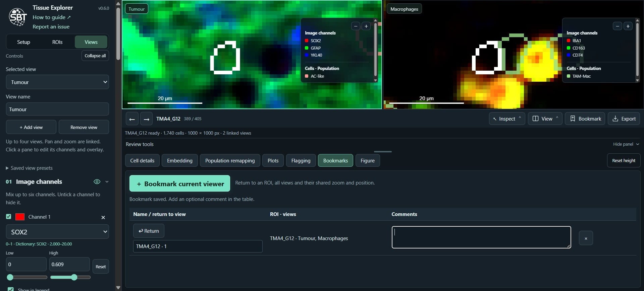Screen dimensions: 644x291
Task: Uncheck the Channel 1 checkbox
Action: click(9, 217)
